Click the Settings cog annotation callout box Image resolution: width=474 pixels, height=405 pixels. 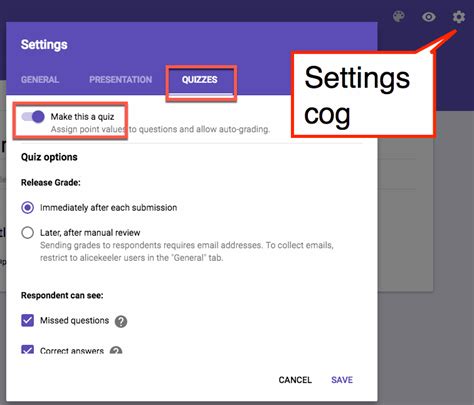point(364,95)
